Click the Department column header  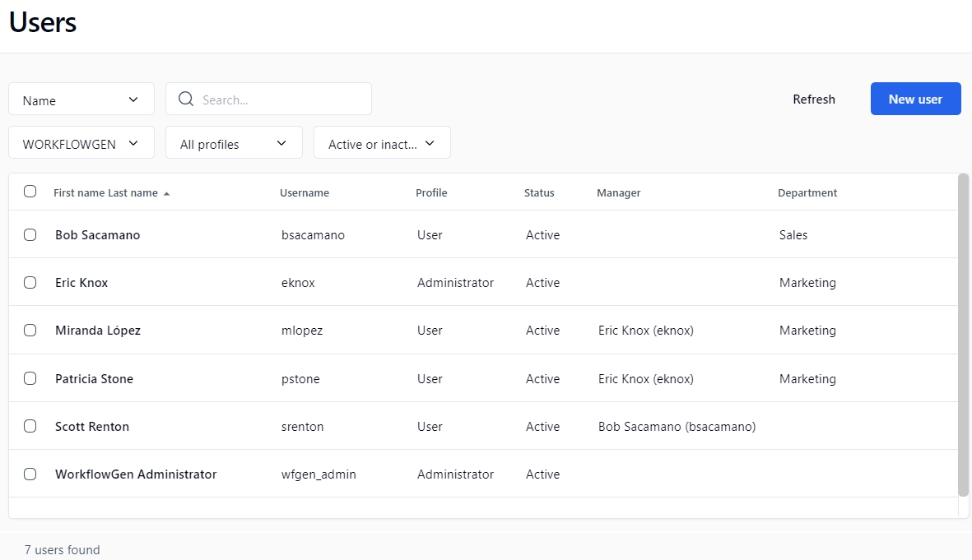click(807, 193)
